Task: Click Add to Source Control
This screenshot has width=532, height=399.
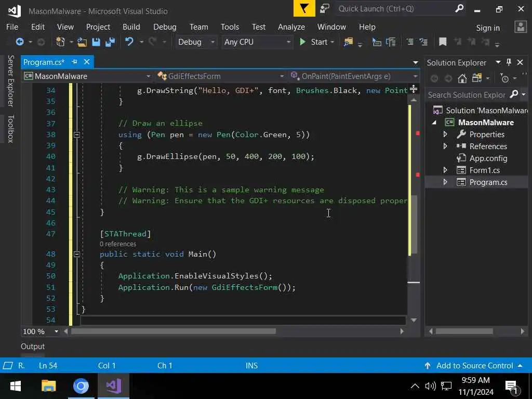Action: 474,365
